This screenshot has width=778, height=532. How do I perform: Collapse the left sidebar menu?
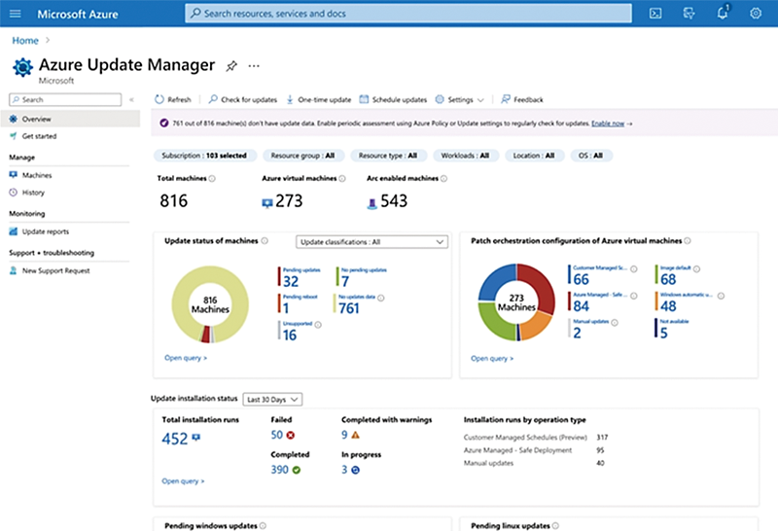click(131, 99)
